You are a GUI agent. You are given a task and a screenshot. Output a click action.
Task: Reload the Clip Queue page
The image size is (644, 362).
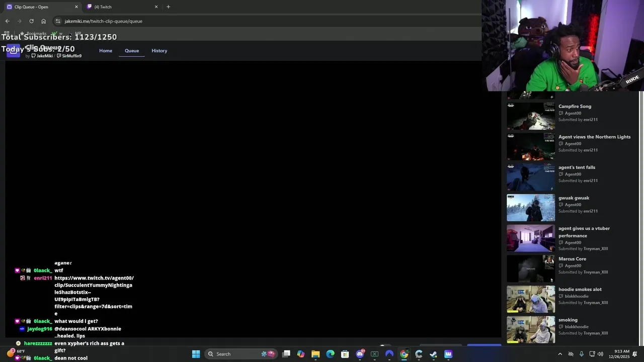(31, 21)
